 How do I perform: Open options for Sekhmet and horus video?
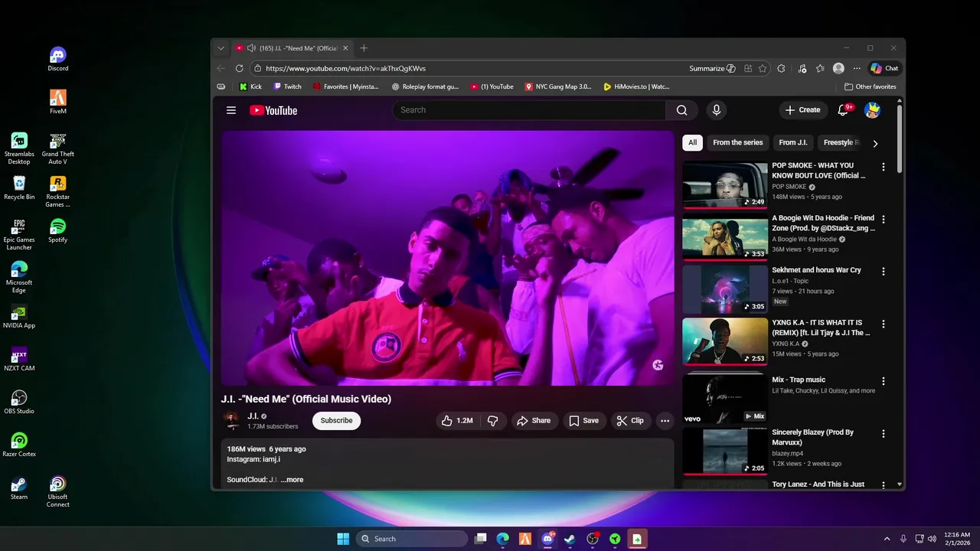(884, 272)
